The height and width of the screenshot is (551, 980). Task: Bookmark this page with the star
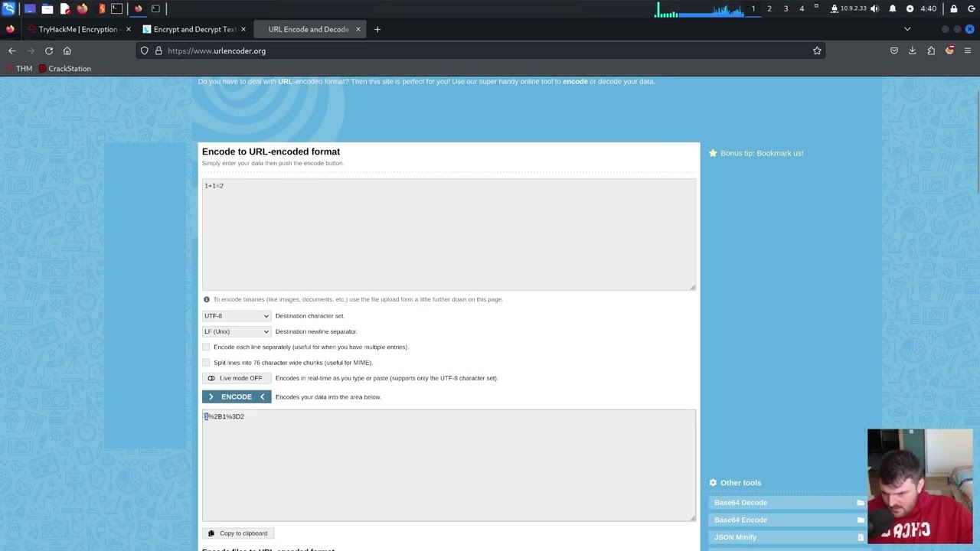[817, 51]
